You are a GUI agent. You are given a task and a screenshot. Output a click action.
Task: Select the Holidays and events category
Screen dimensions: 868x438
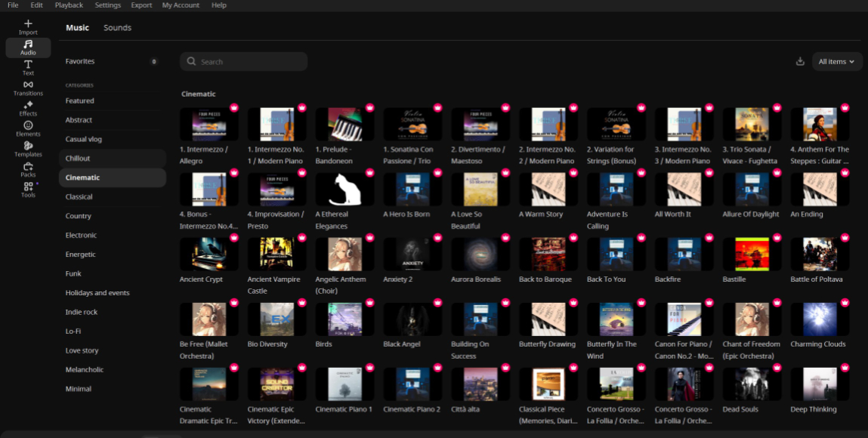point(113,293)
